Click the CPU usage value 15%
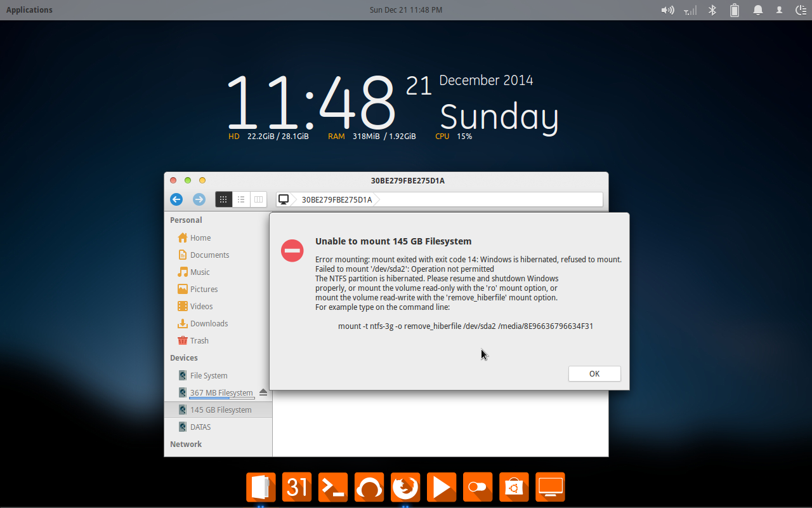812x508 pixels. pos(464,136)
